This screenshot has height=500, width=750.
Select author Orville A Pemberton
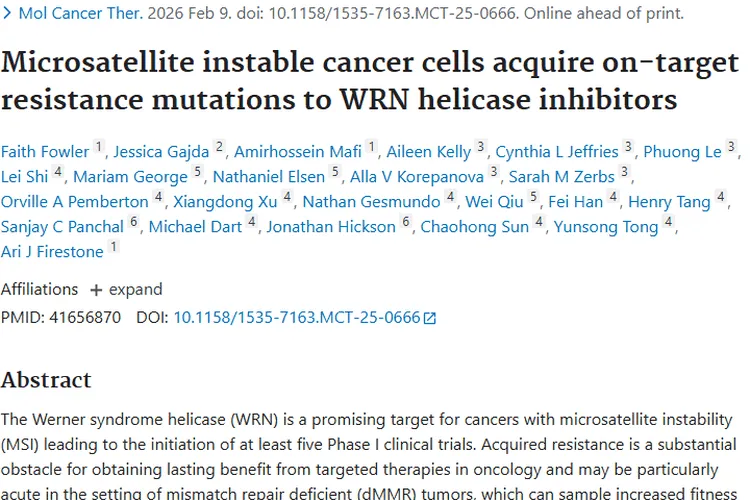click(75, 202)
